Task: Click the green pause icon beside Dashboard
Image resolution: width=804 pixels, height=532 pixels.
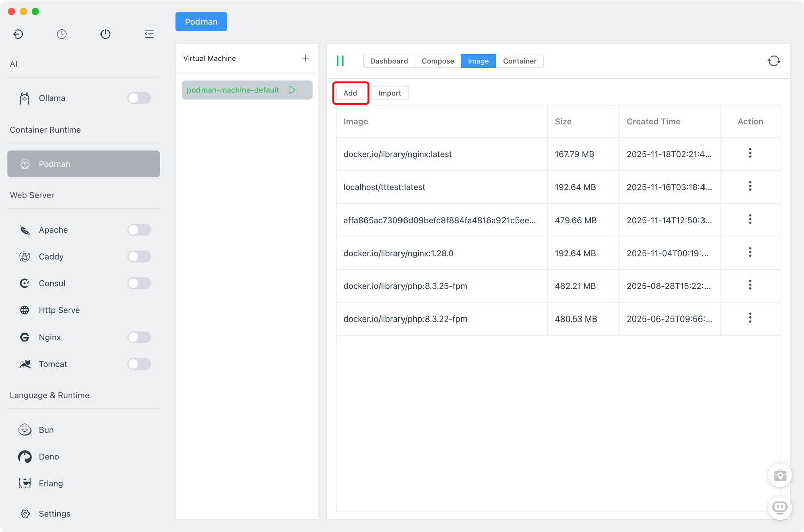Action: (340, 61)
